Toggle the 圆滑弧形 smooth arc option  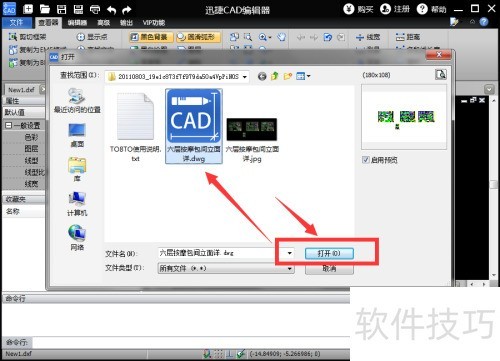[198, 37]
